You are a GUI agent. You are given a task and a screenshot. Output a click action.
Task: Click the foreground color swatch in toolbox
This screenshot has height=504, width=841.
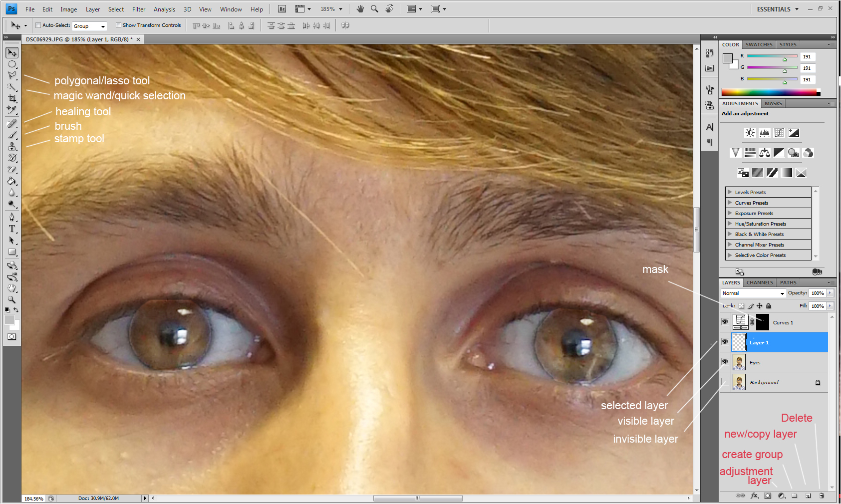(x=9, y=320)
